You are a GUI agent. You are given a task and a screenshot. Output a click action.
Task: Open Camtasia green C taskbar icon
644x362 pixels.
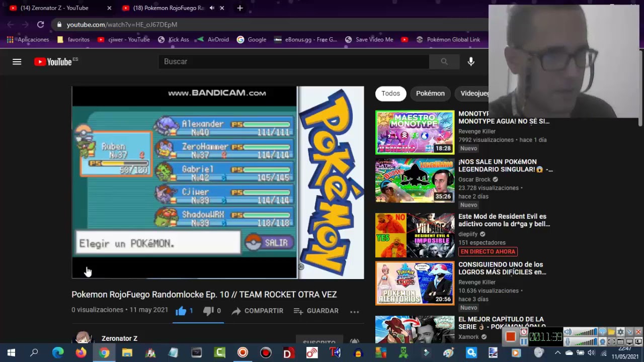click(x=220, y=352)
